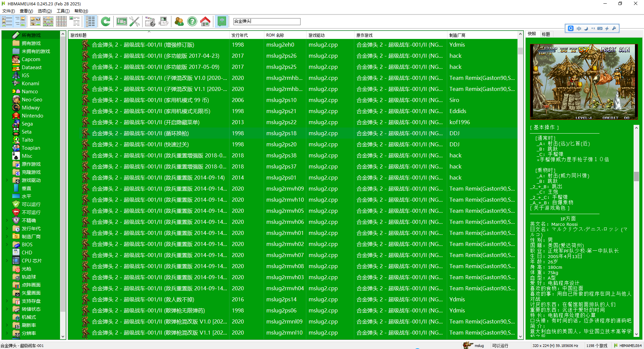Toggle the green PCB info button
The height and width of the screenshot is (349, 644).
click(x=221, y=21)
